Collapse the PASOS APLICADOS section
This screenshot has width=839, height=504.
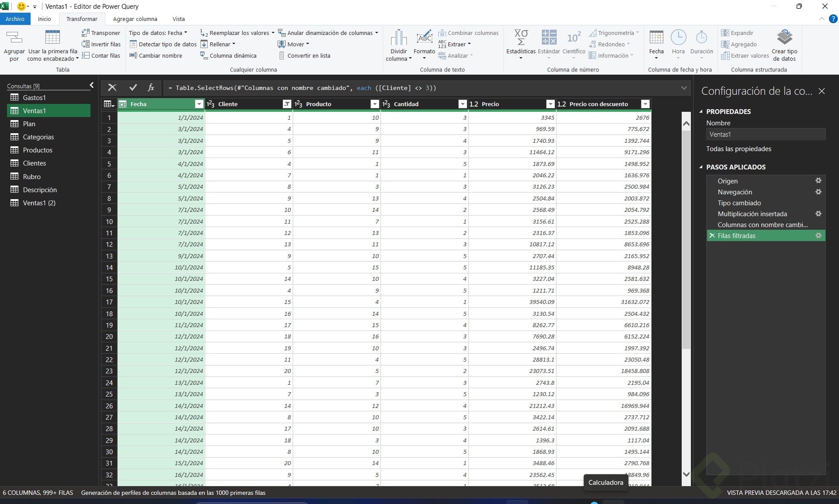coord(701,167)
